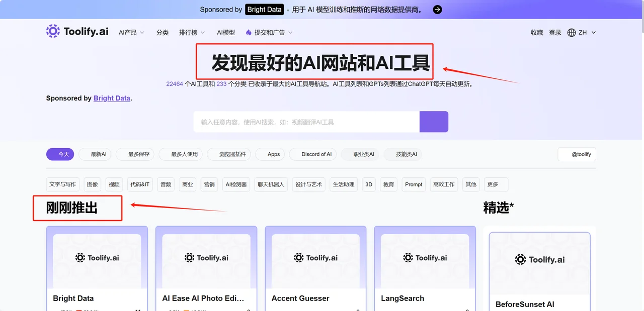
Task: Choose the 生活助理 category tag
Action: pos(344,184)
